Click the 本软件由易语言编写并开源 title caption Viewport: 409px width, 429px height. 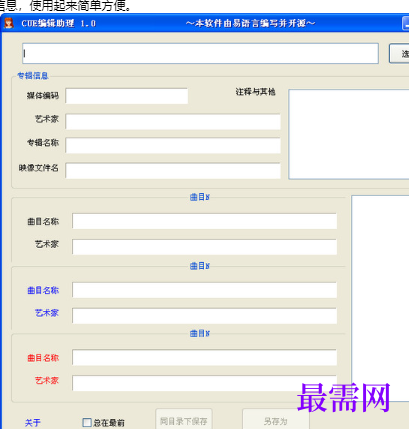250,23
